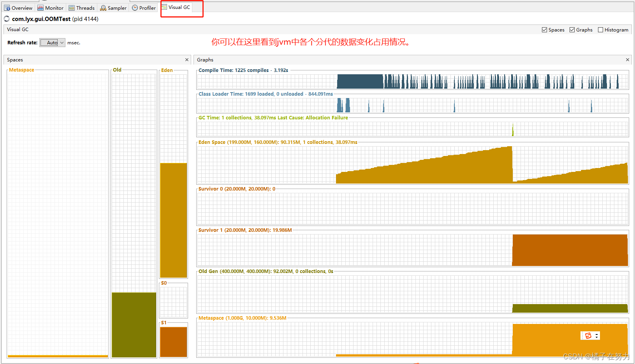
Task: Toggle the Spaces checkbox
Action: pyautogui.click(x=544, y=30)
